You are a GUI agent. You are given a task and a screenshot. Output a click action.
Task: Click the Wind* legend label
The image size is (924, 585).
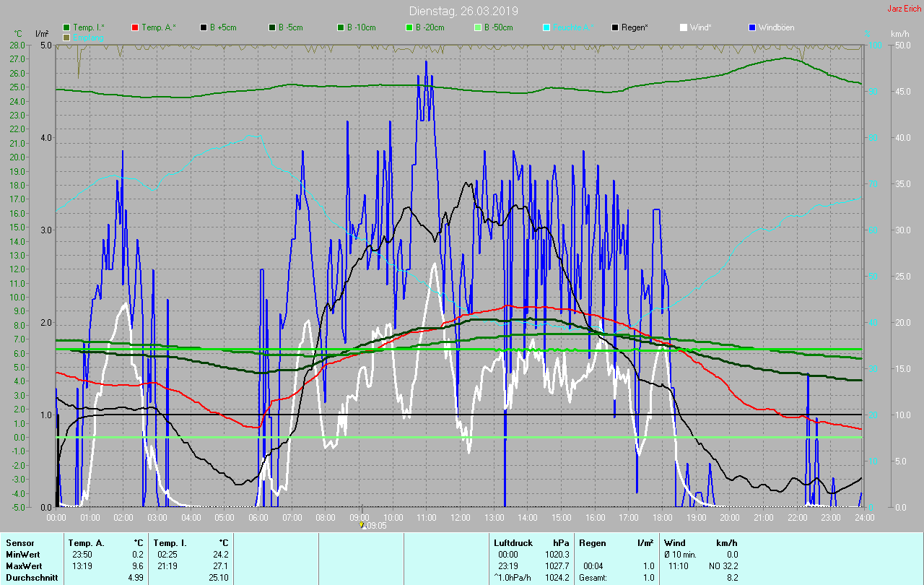point(700,27)
